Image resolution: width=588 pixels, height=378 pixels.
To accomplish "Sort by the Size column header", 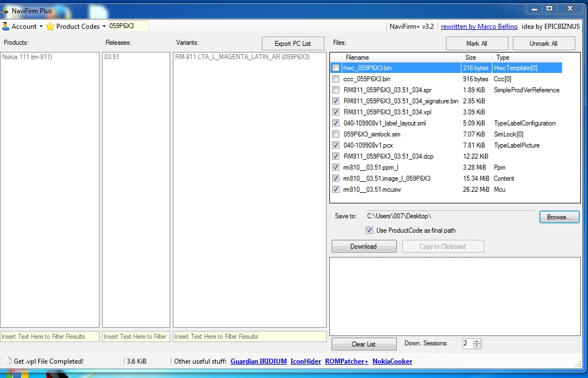I will tap(476, 57).
